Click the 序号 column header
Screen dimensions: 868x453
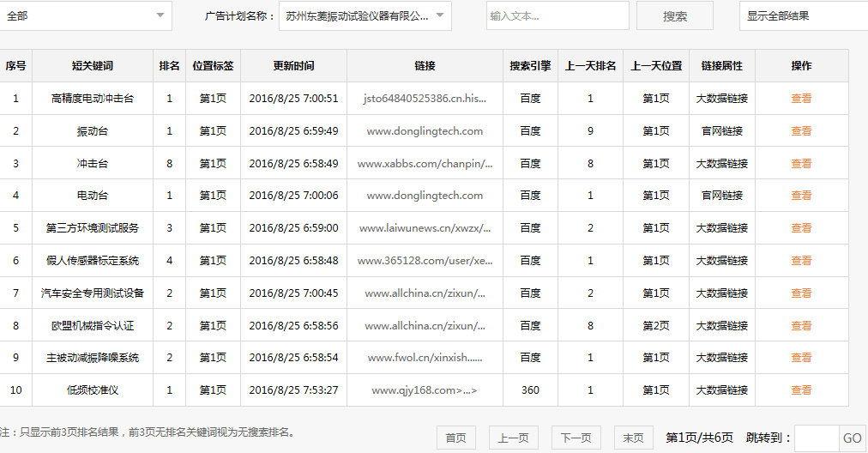15,66
